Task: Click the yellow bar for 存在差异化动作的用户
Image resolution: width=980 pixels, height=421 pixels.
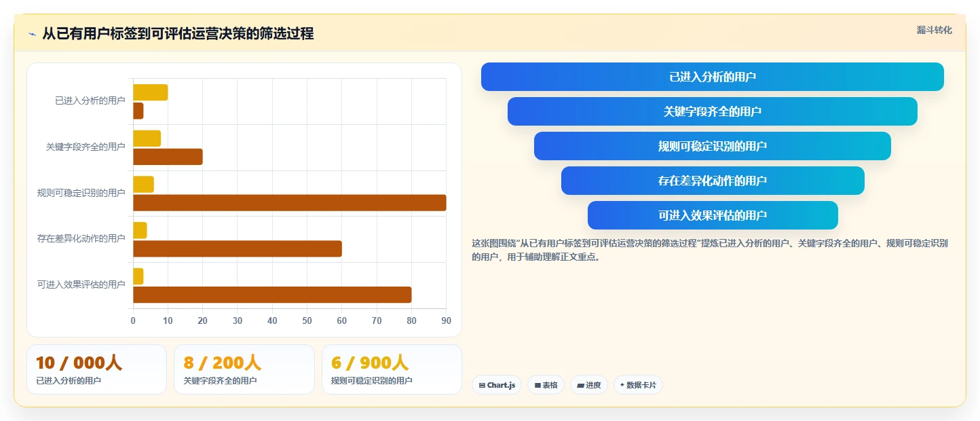Action: point(140,230)
